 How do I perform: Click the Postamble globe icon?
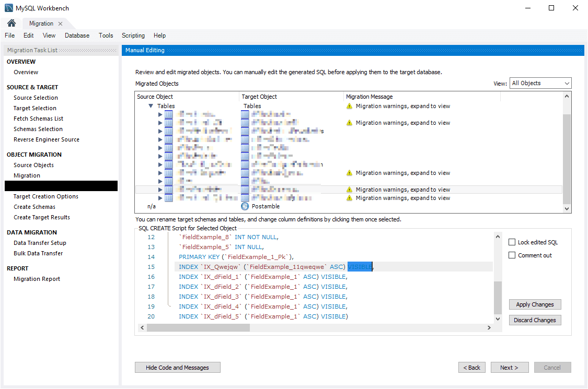244,206
